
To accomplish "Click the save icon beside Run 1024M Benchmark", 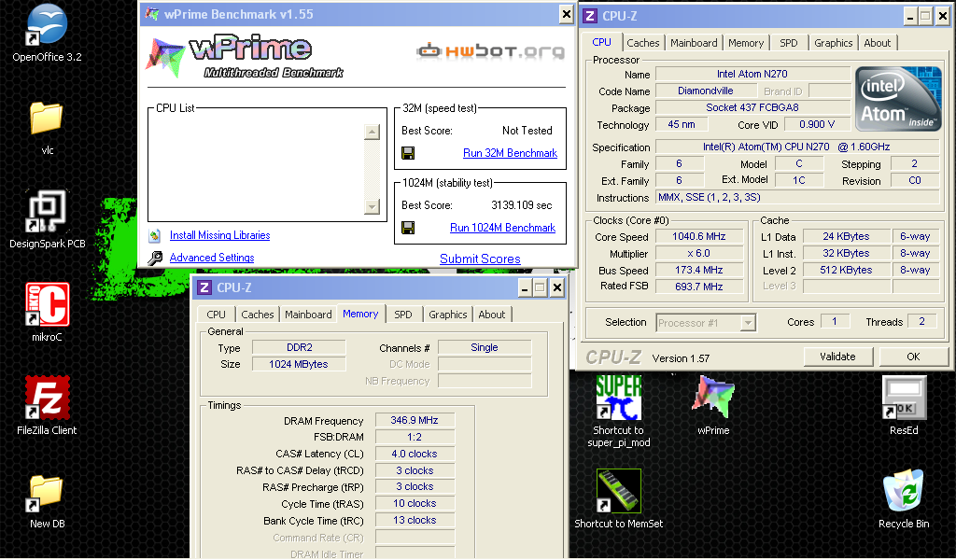I will [408, 228].
